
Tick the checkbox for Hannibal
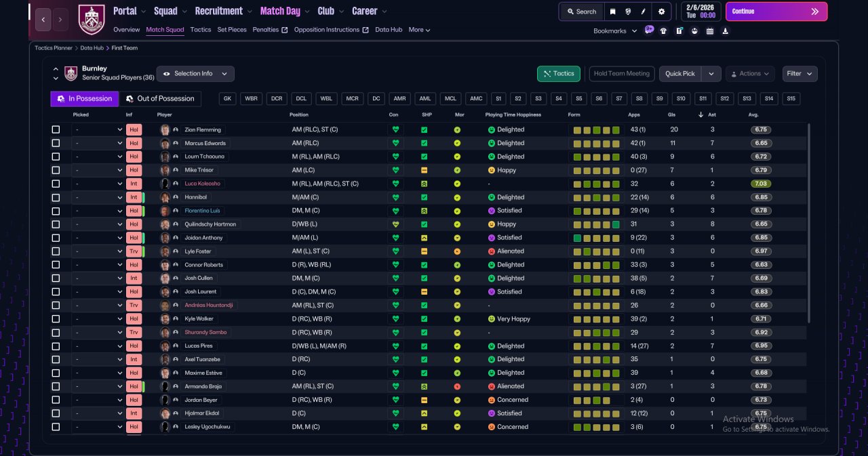tap(56, 197)
